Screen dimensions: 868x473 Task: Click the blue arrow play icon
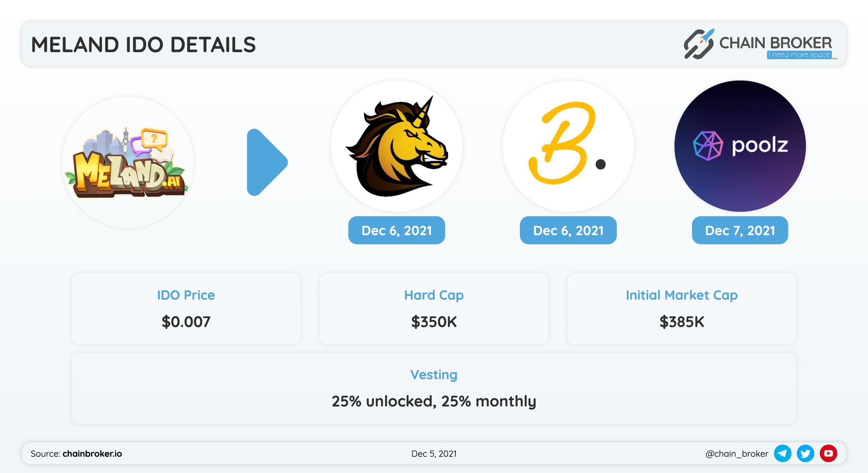pyautogui.click(x=267, y=162)
